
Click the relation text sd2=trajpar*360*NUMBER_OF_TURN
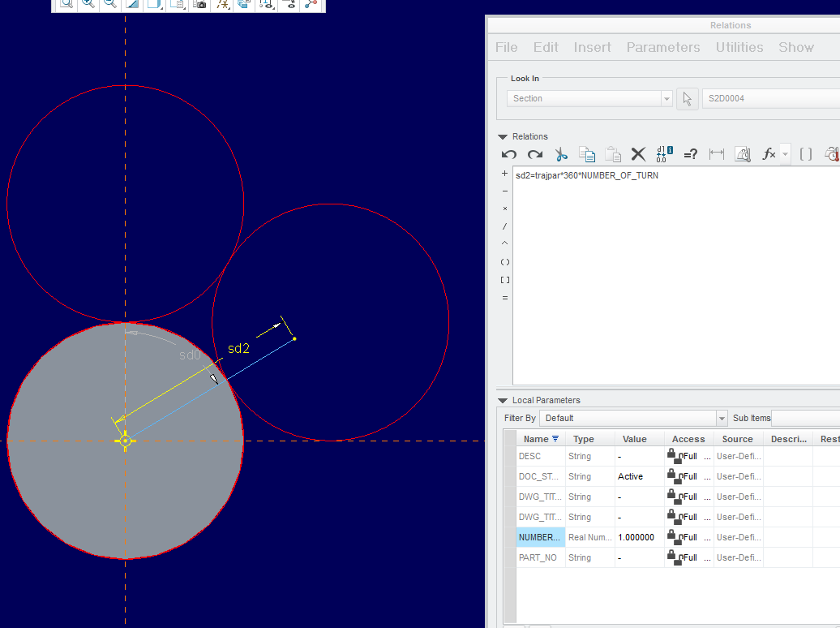click(x=586, y=175)
